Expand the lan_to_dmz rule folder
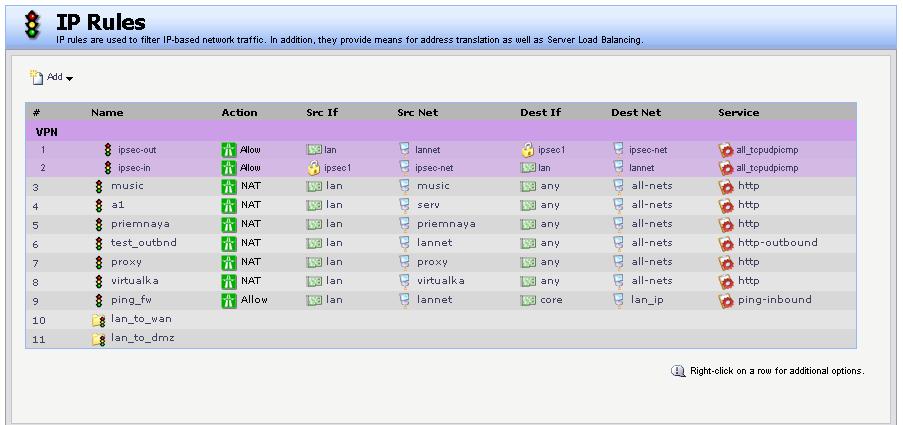 click(x=99, y=340)
